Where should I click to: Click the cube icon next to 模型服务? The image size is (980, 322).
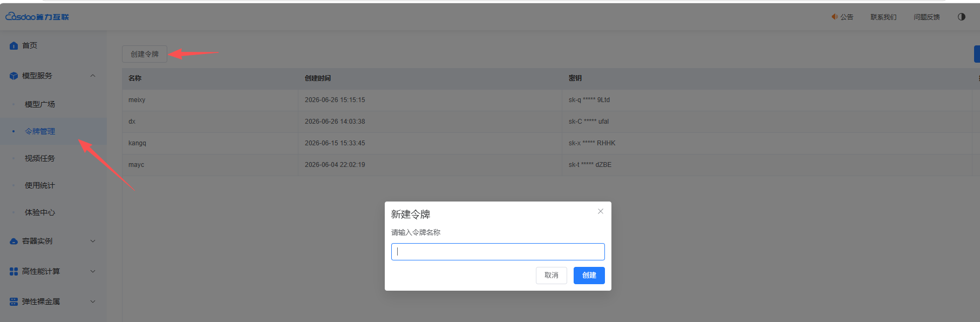coord(14,76)
